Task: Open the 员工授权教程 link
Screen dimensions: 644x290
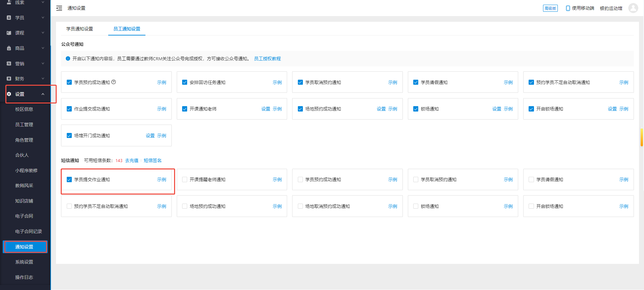Action: 267,59
